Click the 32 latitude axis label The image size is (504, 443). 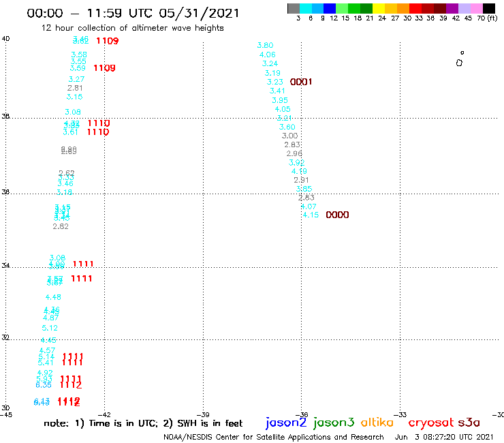pos(5,338)
